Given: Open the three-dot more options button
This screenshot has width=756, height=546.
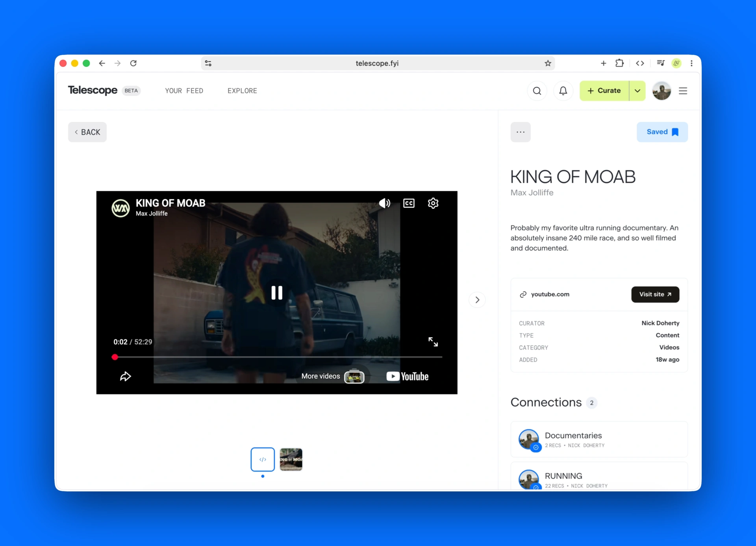Looking at the screenshot, I should (521, 132).
